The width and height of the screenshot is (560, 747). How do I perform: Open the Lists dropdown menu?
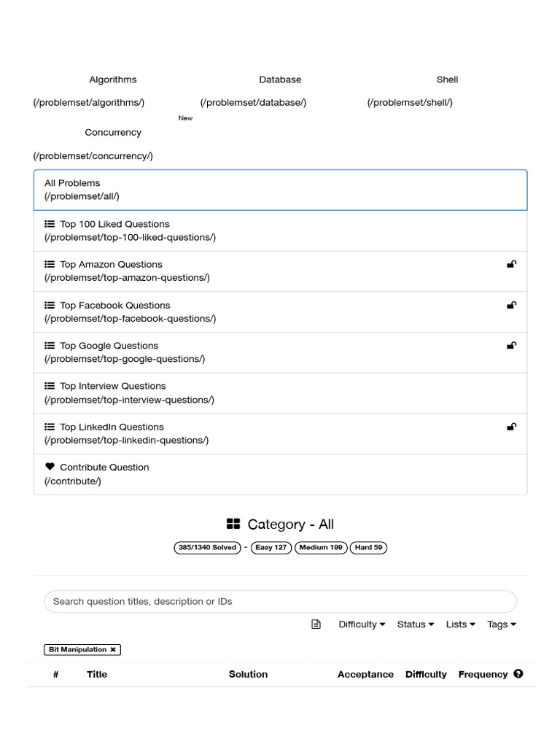pos(460,624)
